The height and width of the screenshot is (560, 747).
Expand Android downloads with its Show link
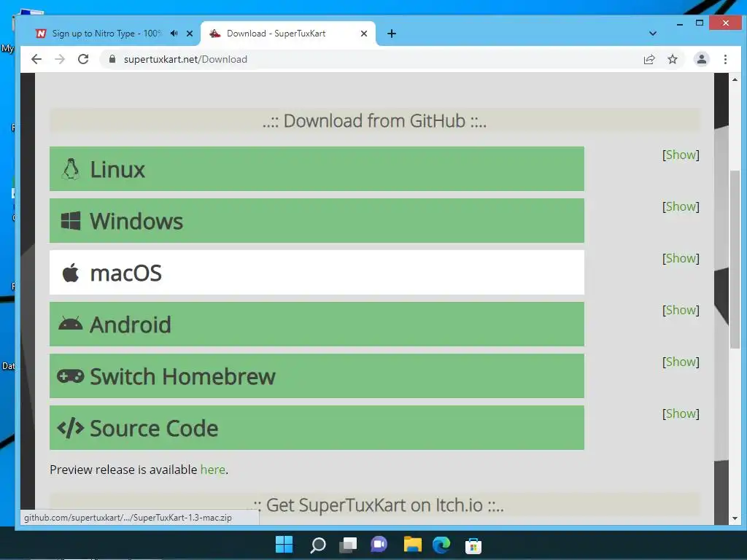681,310
